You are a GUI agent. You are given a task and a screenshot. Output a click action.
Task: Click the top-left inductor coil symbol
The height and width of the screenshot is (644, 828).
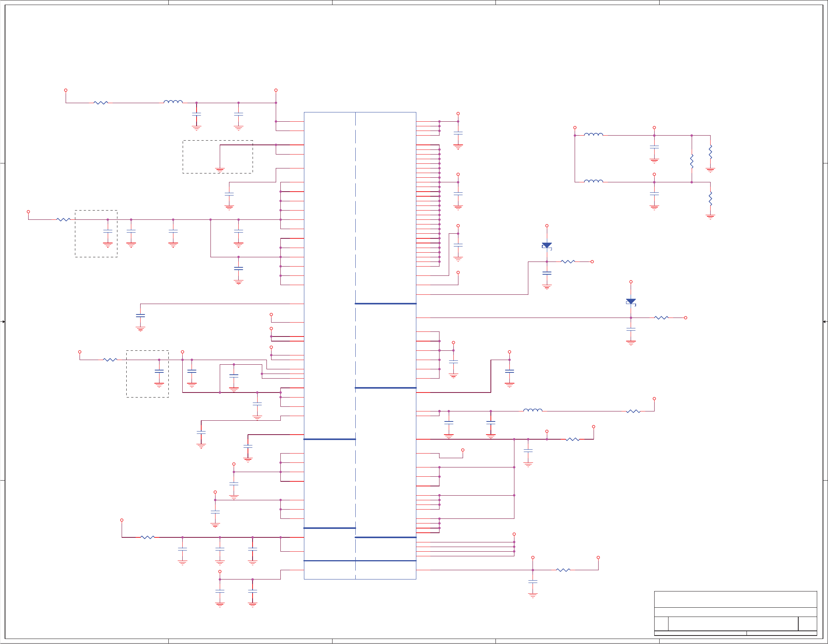coord(173,102)
